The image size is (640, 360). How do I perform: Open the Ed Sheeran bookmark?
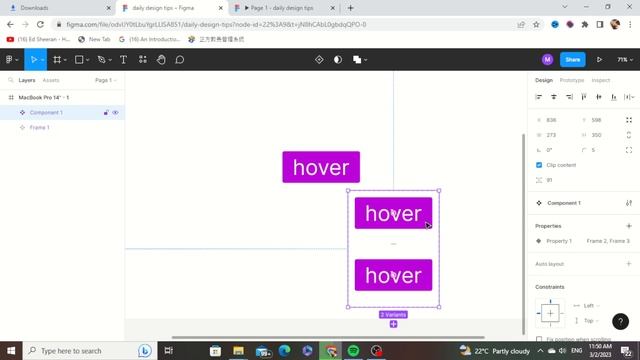(x=38, y=39)
